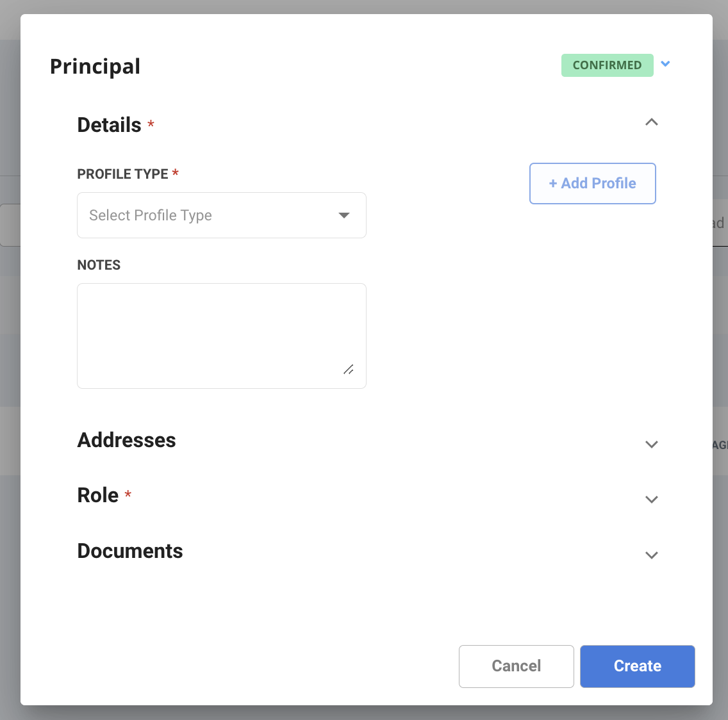Click the Principal dialog title
728x720 pixels.
point(95,67)
